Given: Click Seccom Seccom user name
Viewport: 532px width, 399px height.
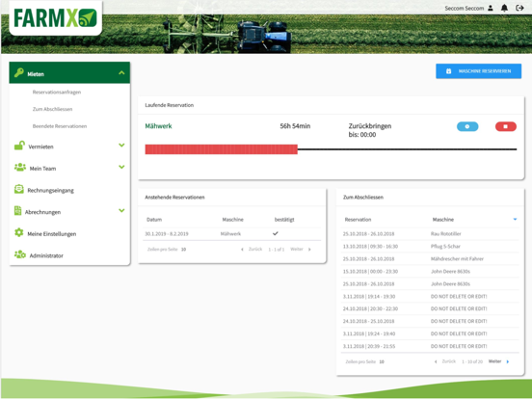Looking at the screenshot, I should 465,8.
